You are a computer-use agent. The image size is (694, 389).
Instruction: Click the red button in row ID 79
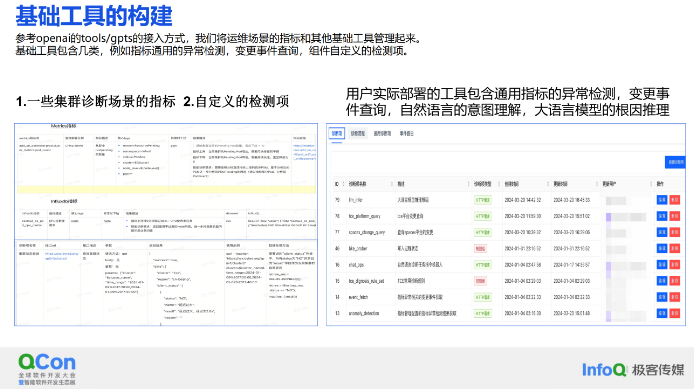(675, 200)
